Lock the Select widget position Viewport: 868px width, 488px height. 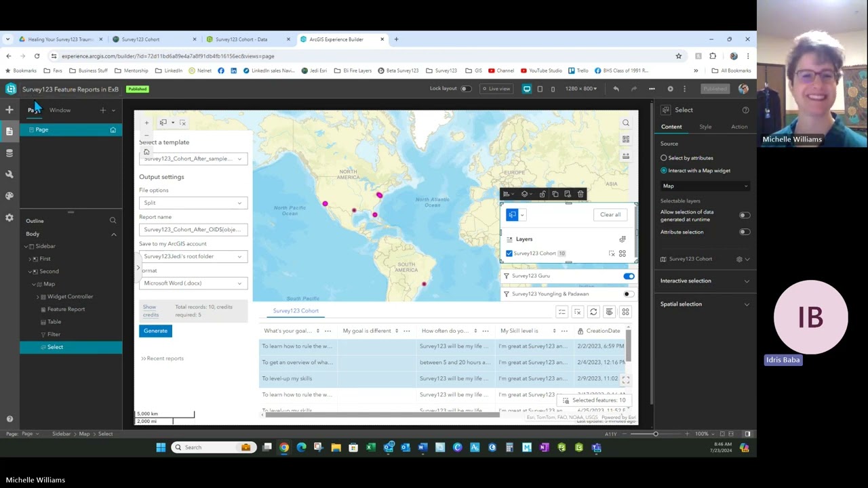tap(542, 194)
